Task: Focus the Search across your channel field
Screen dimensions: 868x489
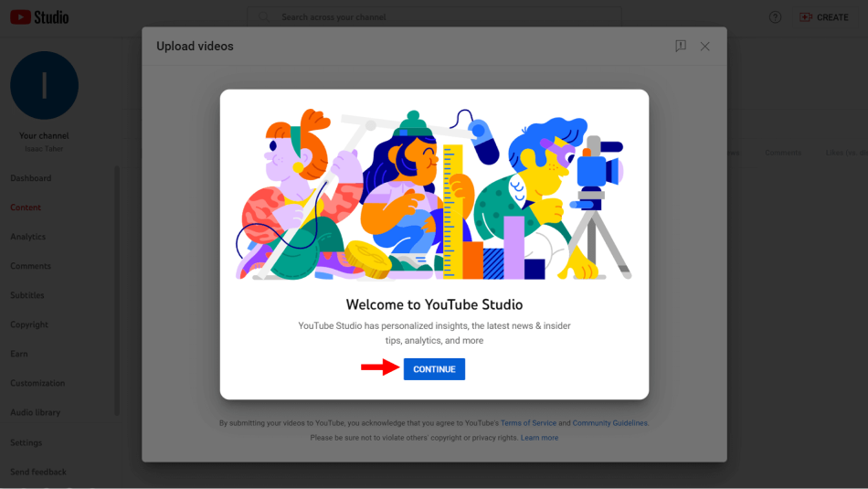Action: coord(435,17)
